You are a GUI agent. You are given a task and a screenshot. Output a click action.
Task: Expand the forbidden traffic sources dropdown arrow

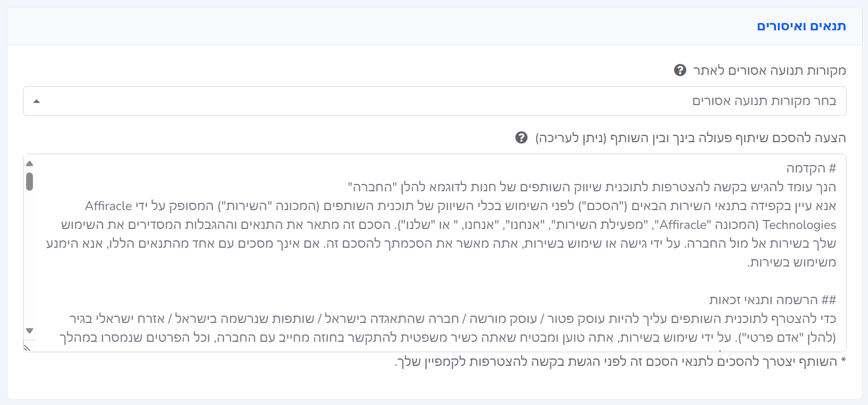tap(37, 101)
